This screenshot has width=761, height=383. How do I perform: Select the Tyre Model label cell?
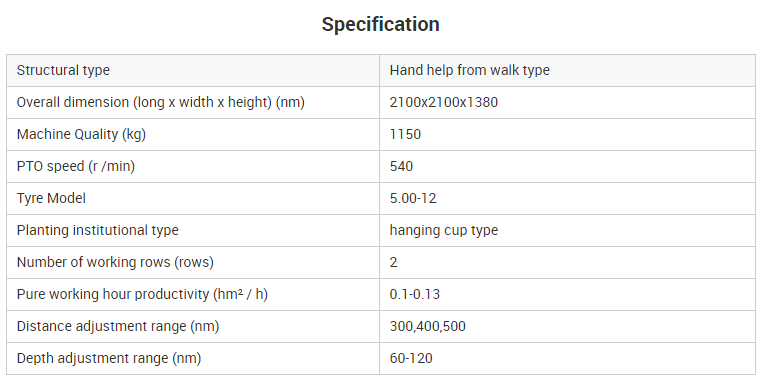193,199
